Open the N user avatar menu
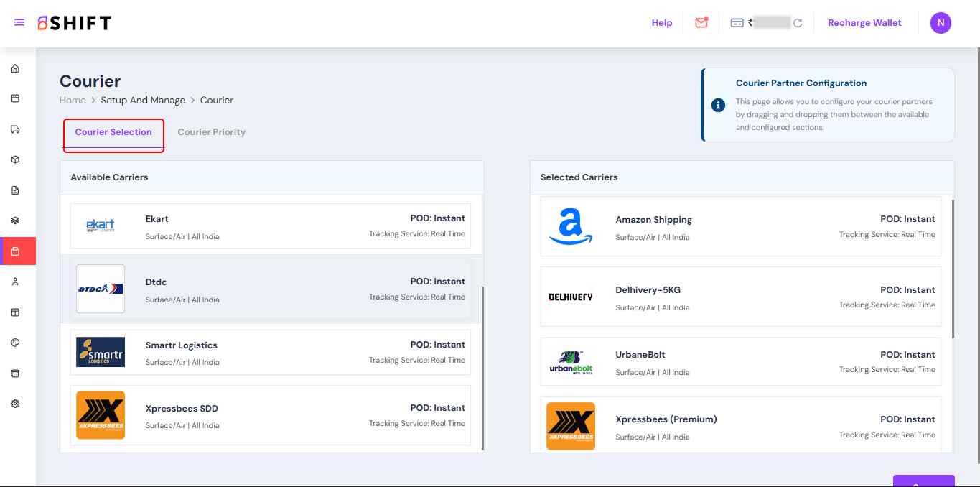Screen dimensions: 980x487 pyautogui.click(x=941, y=23)
